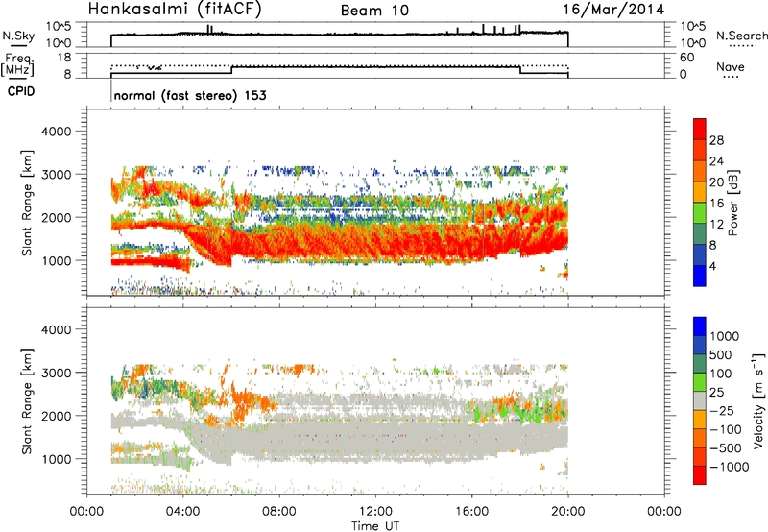Click the 'Freq. [MHz]' axis label
Viewport: 768px width, 532px height.
17,64
